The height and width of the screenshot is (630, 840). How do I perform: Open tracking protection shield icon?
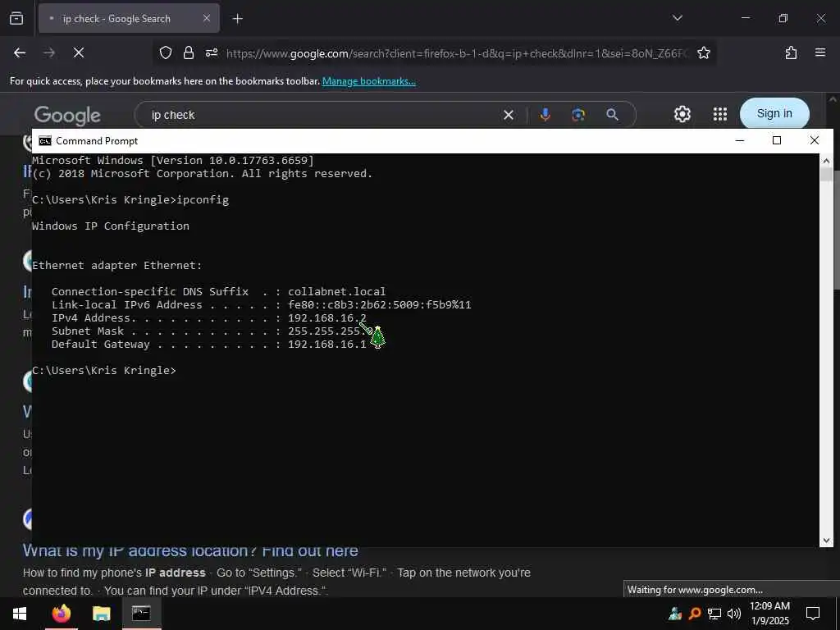coord(166,52)
